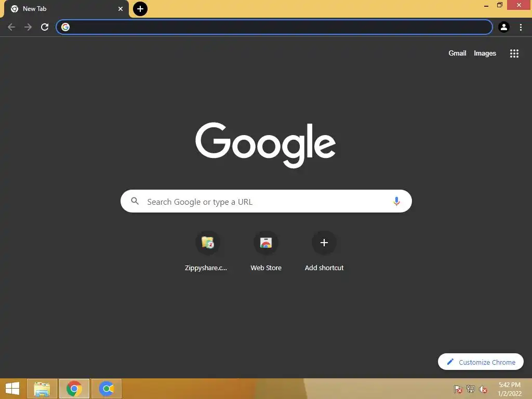Close the New Tab tab

(121, 9)
